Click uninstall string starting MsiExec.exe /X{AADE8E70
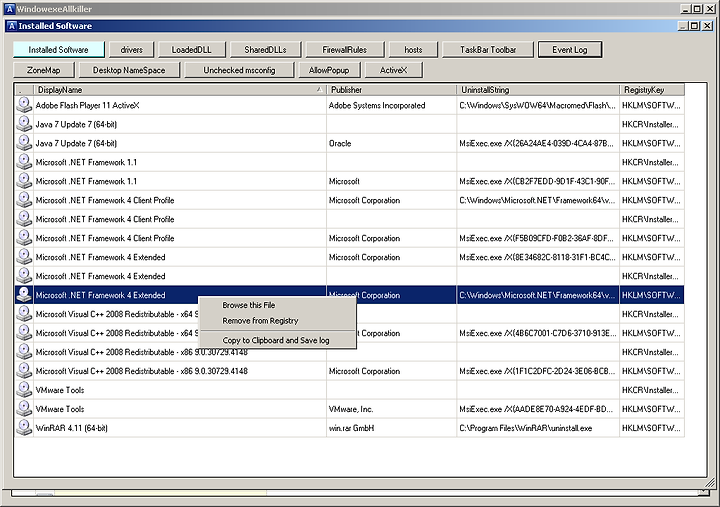The image size is (720, 507). click(x=536, y=409)
